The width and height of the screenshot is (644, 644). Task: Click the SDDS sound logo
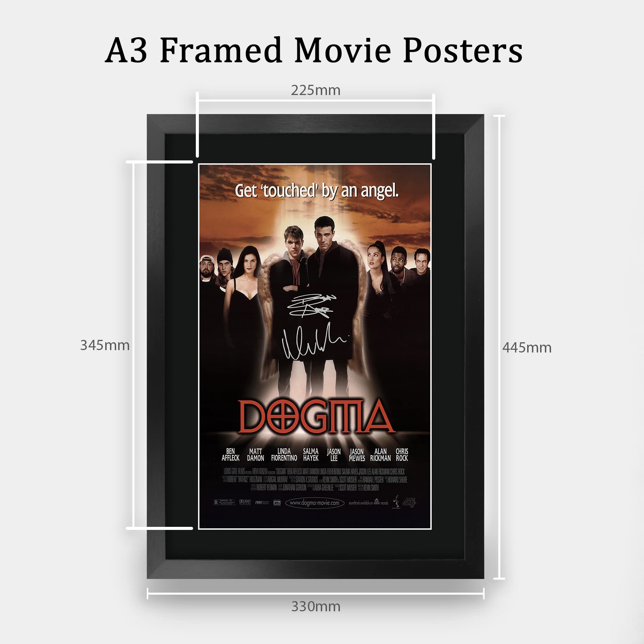(x=262, y=503)
